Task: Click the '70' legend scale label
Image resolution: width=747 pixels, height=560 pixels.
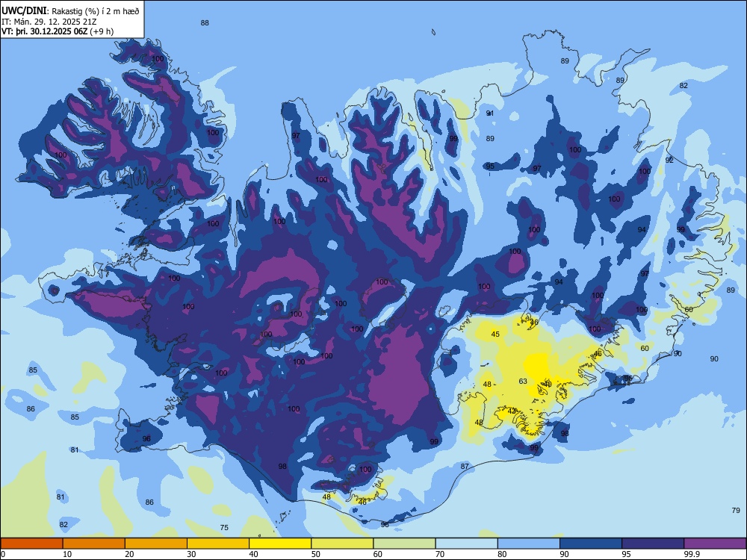Action: (x=440, y=554)
